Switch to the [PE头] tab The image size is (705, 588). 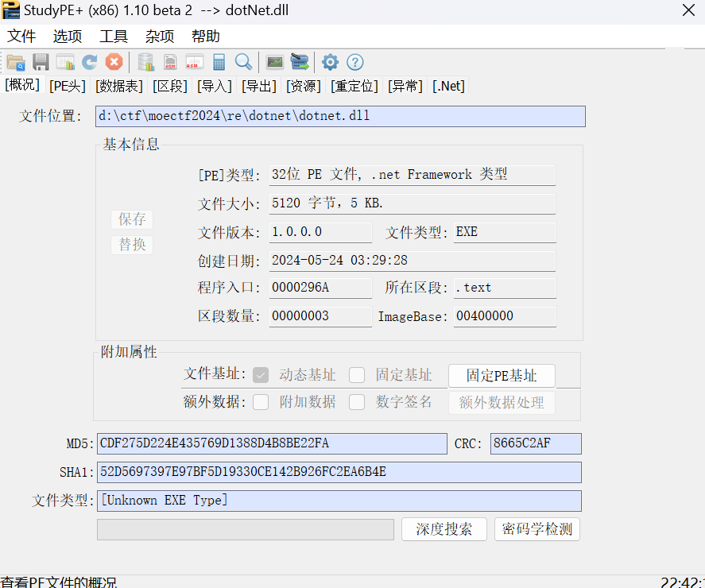[x=68, y=85]
